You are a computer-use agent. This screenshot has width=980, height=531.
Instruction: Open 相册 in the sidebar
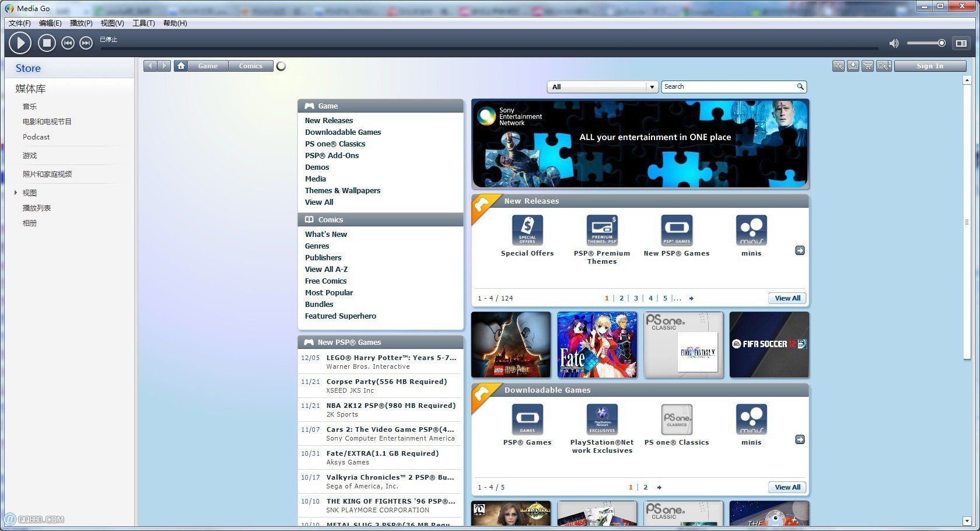30,223
